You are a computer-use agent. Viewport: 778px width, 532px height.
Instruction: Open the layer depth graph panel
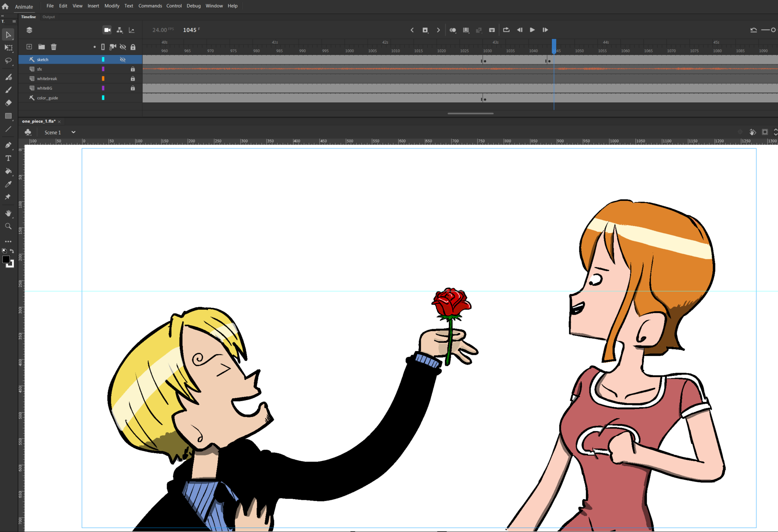point(132,30)
